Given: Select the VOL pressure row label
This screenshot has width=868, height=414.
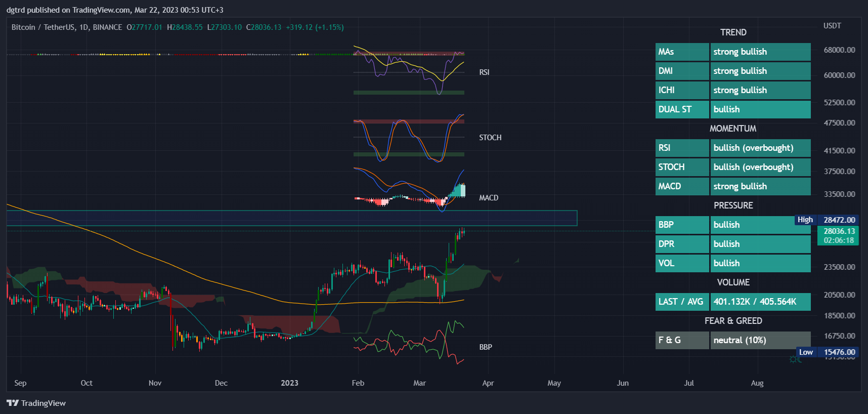Looking at the screenshot, I should [682, 263].
